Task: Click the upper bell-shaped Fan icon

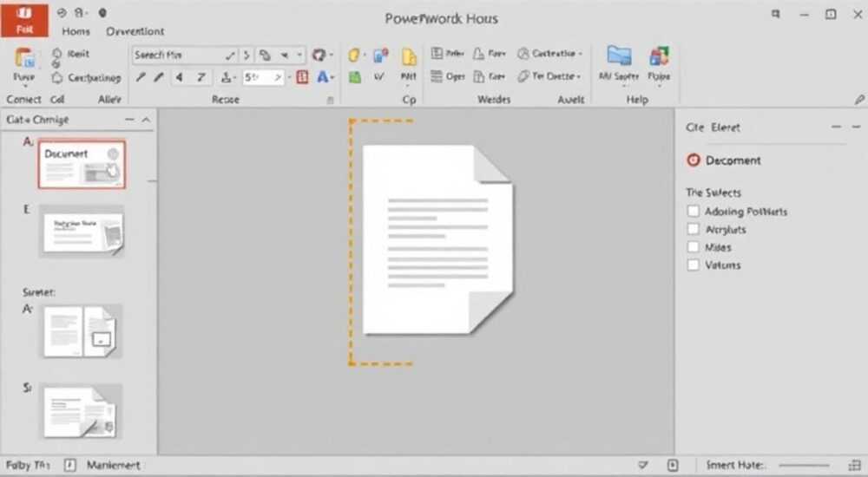Action: pyautogui.click(x=490, y=54)
